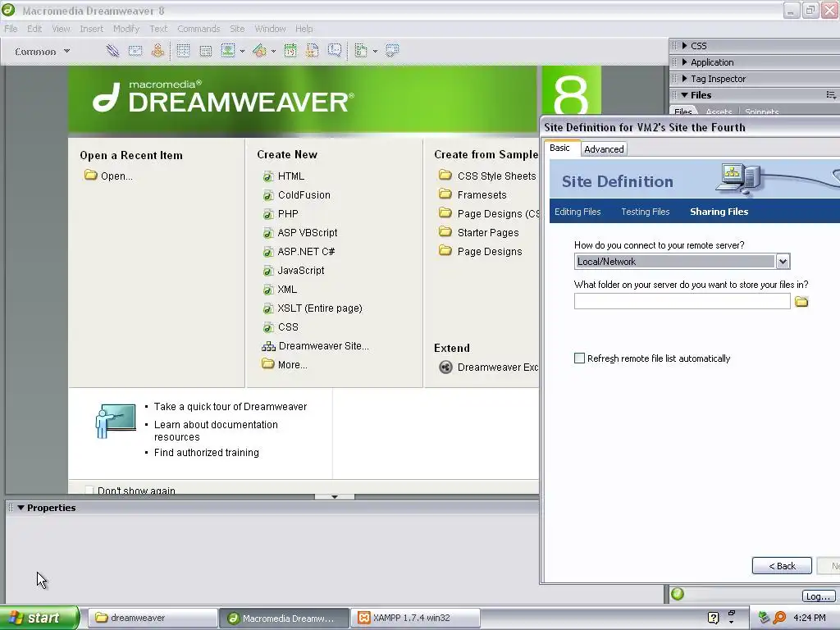Click the Named Anchor insert icon

157,51
